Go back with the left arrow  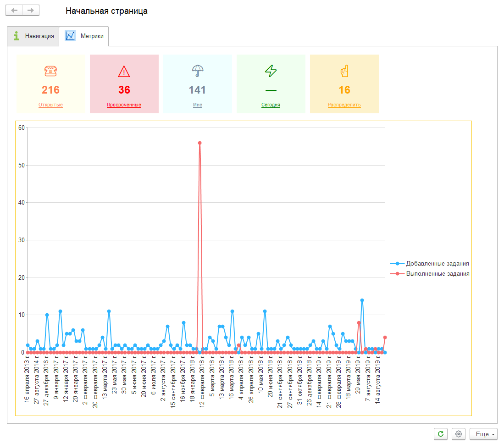pyautogui.click(x=14, y=11)
